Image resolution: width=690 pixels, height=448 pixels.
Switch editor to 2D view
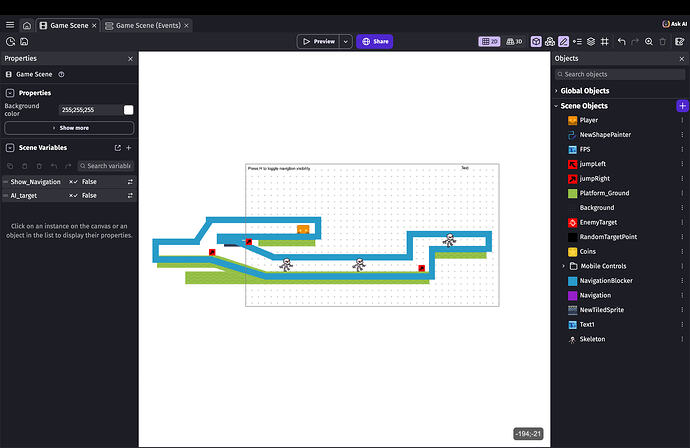(489, 41)
